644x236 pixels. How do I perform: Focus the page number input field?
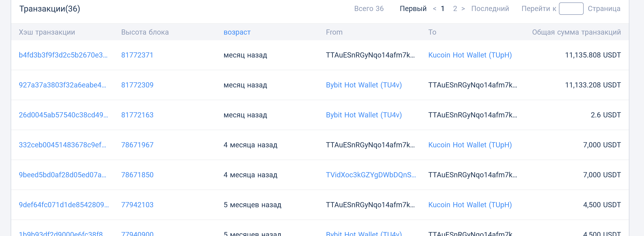point(571,9)
